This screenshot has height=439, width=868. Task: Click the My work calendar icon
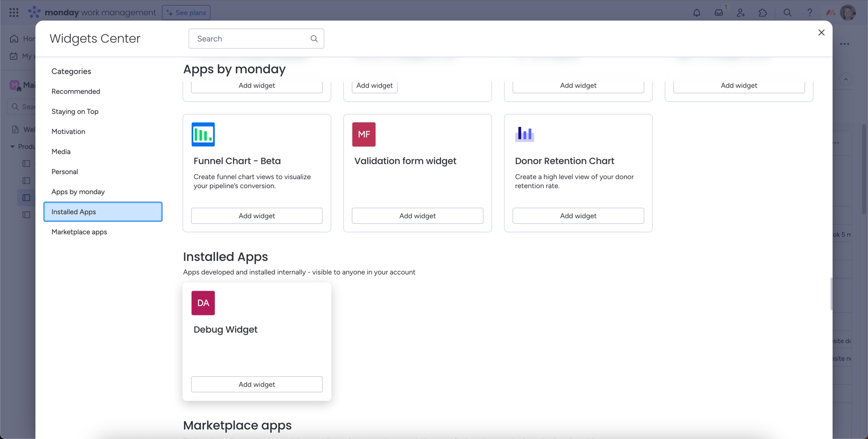pyautogui.click(x=14, y=56)
